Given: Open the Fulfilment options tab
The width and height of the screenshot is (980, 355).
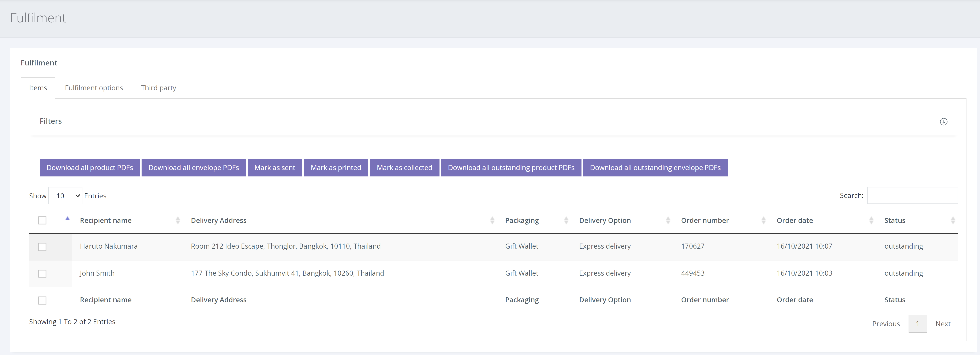Looking at the screenshot, I should [x=94, y=88].
